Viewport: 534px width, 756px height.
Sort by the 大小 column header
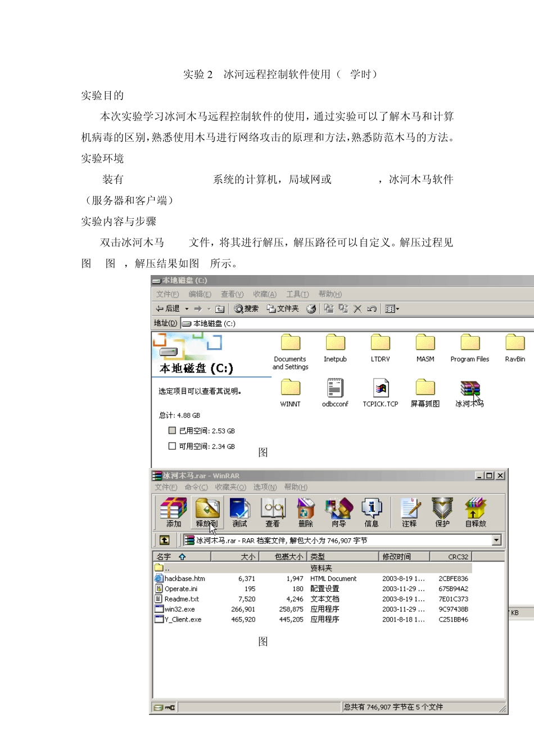click(234, 556)
